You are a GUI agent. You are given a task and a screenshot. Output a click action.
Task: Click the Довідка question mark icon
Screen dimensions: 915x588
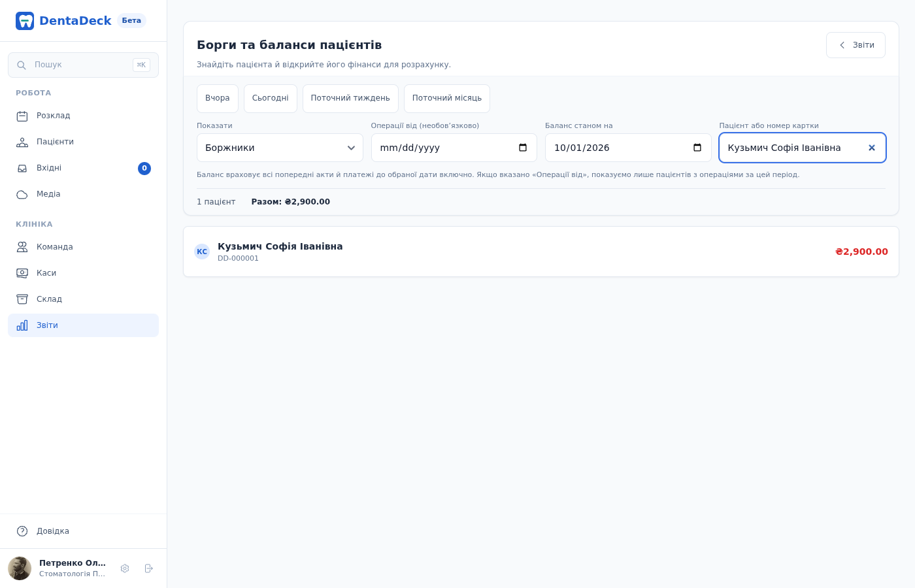point(22,531)
